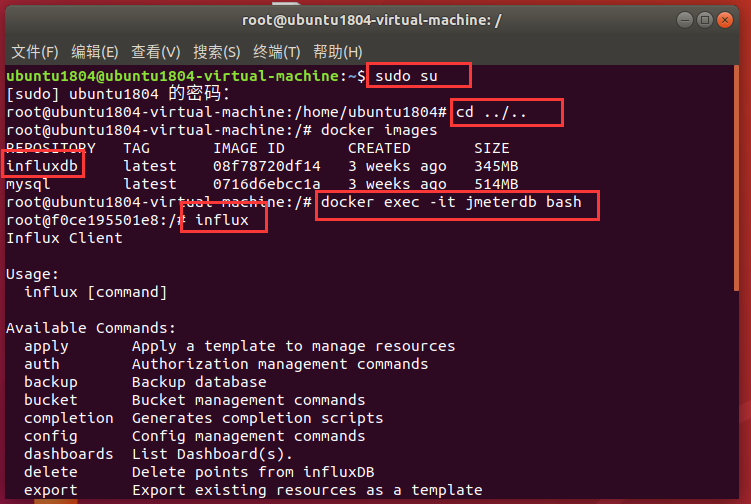Click the green ubuntu1804@ubuntu1804-virtual-machine prompt
Screen dimensions: 751x504
point(173,76)
